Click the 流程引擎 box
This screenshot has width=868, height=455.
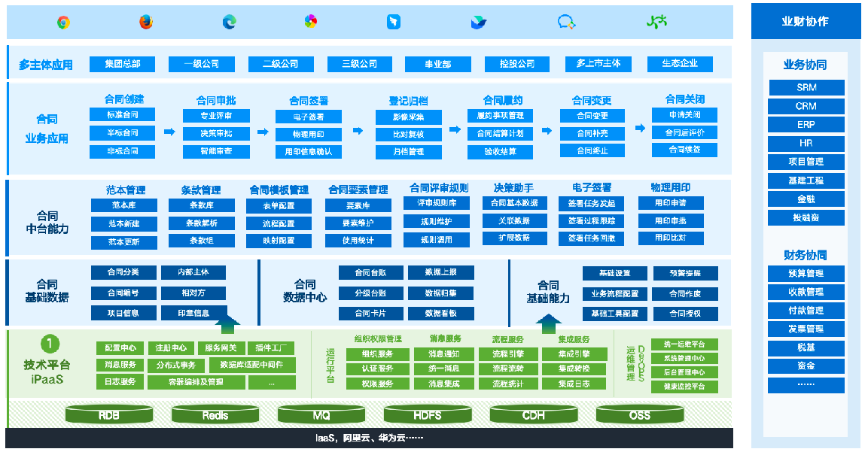(508, 353)
